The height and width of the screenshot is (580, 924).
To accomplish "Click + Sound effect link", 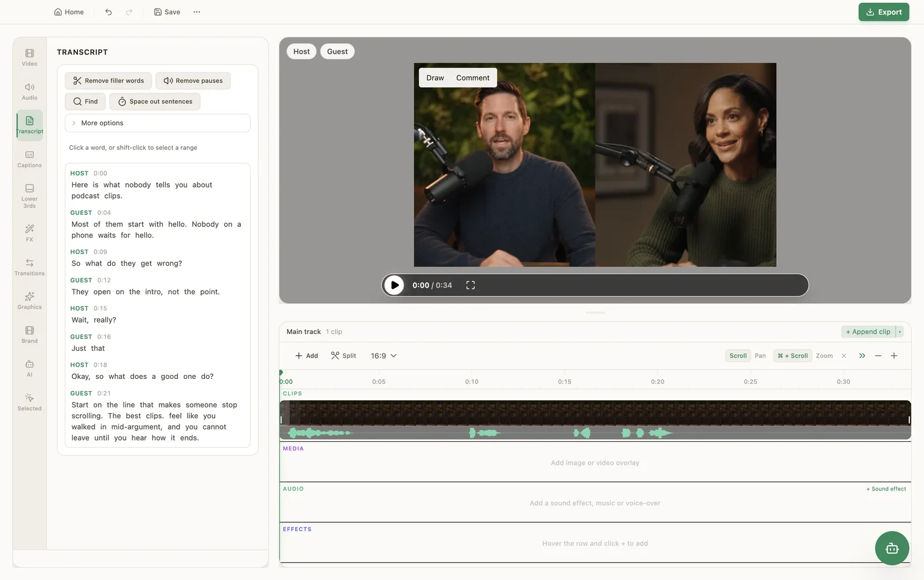I will pos(886,489).
